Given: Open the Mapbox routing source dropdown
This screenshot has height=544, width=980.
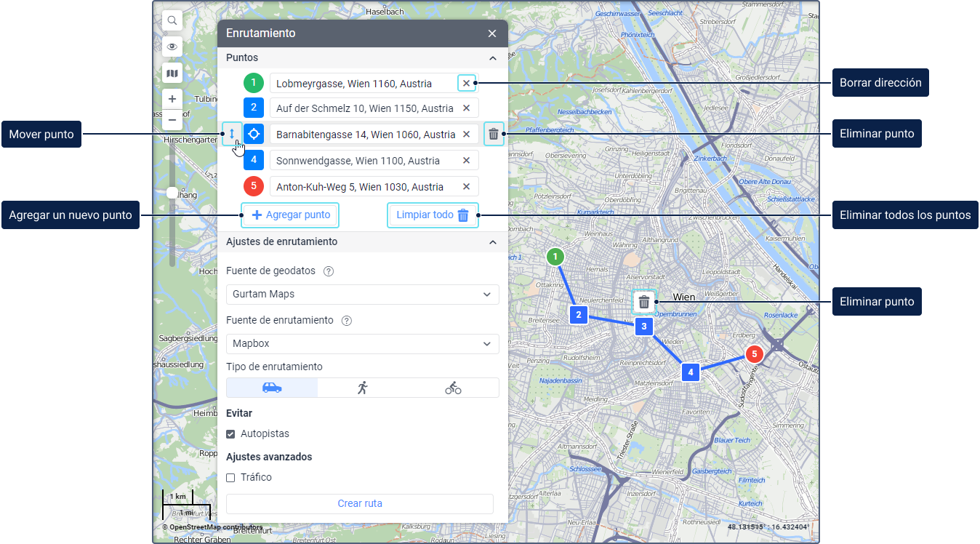Looking at the screenshot, I should [x=362, y=344].
